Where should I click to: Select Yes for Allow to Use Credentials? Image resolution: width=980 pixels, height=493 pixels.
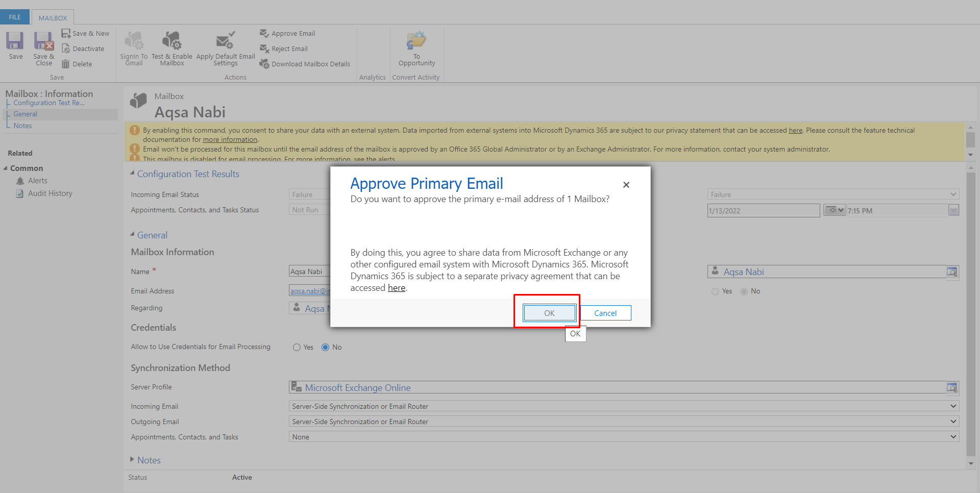point(297,347)
